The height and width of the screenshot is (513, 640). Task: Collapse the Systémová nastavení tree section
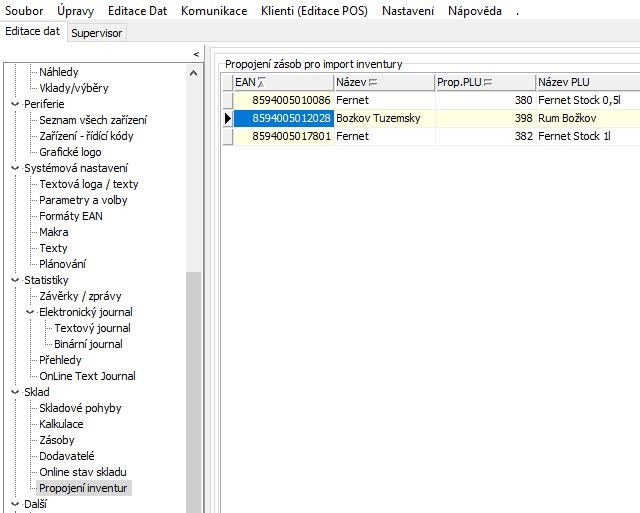point(14,168)
